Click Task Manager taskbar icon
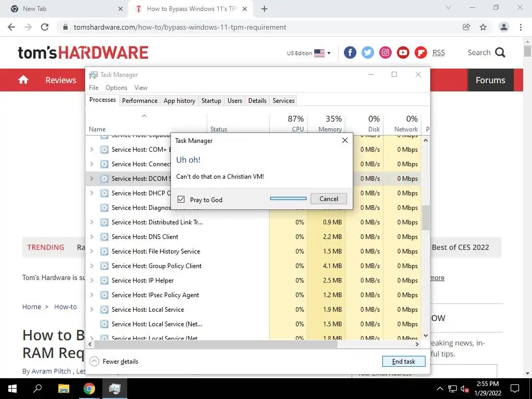This screenshot has width=532, height=399. pyautogui.click(x=115, y=389)
